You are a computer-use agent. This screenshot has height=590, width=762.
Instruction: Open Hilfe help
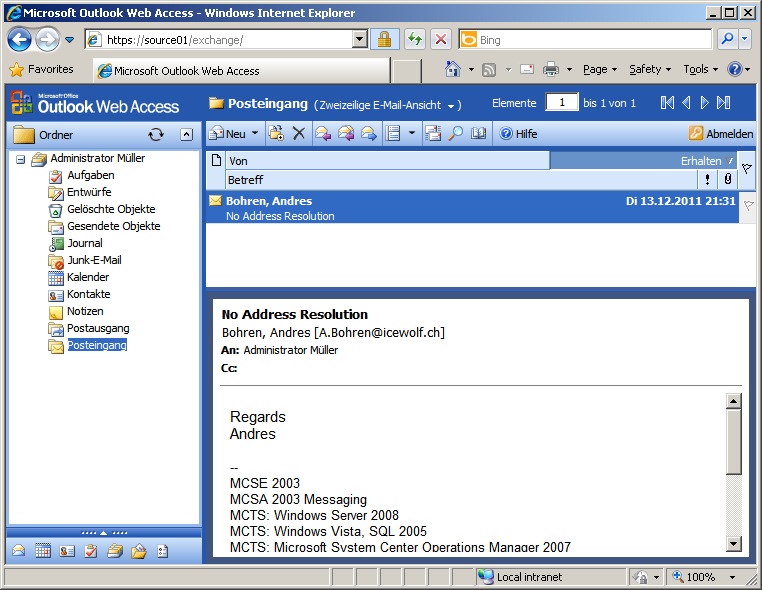pyautogui.click(x=519, y=134)
